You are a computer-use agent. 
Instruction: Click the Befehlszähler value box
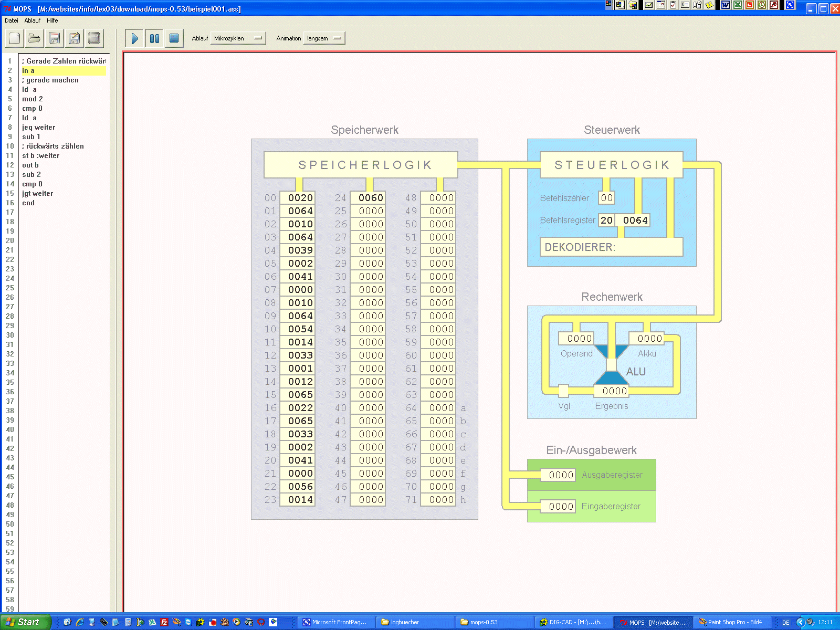pyautogui.click(x=606, y=198)
